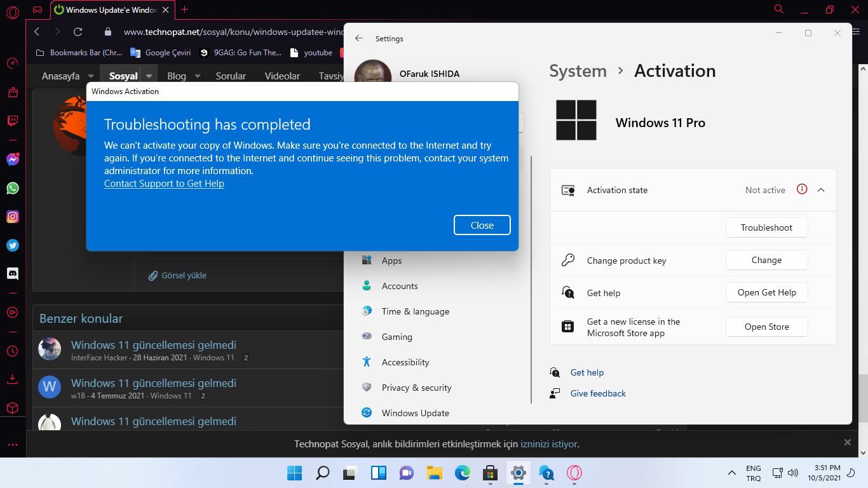Image resolution: width=868 pixels, height=488 pixels.
Task: Open Messenger from the Opera sidebar
Action: point(13,159)
